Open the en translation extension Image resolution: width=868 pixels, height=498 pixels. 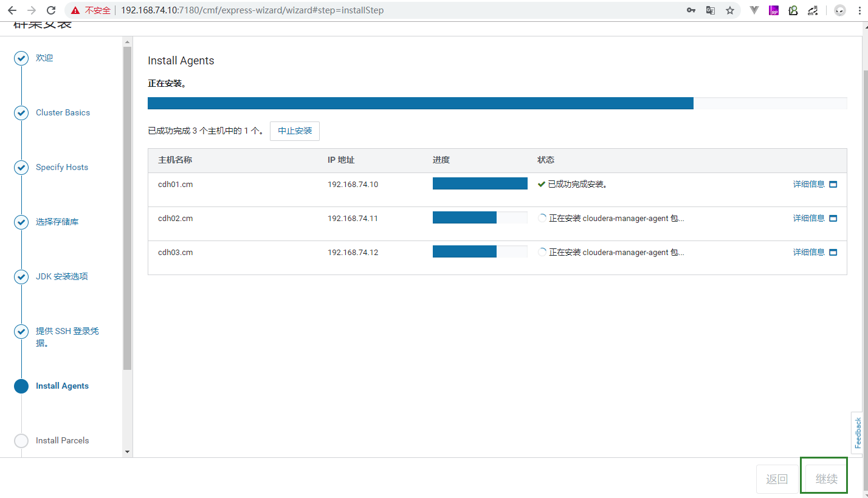[813, 10]
